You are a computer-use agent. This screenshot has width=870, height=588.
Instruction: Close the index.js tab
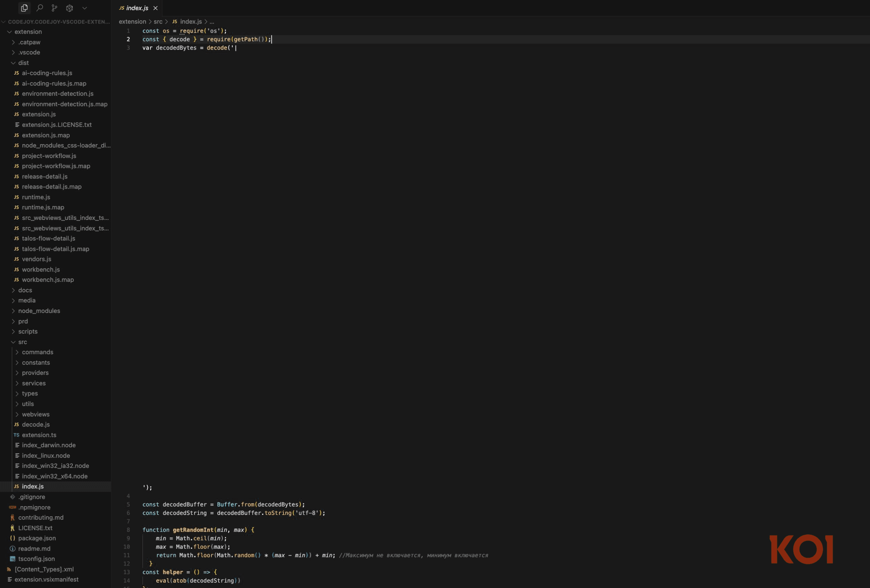[x=155, y=8]
